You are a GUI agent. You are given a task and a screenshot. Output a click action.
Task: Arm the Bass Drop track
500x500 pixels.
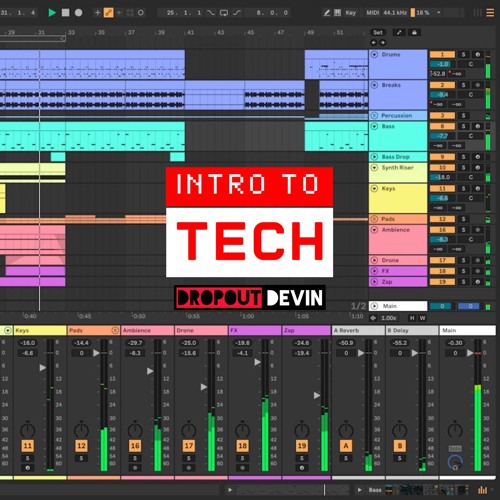coord(478,157)
